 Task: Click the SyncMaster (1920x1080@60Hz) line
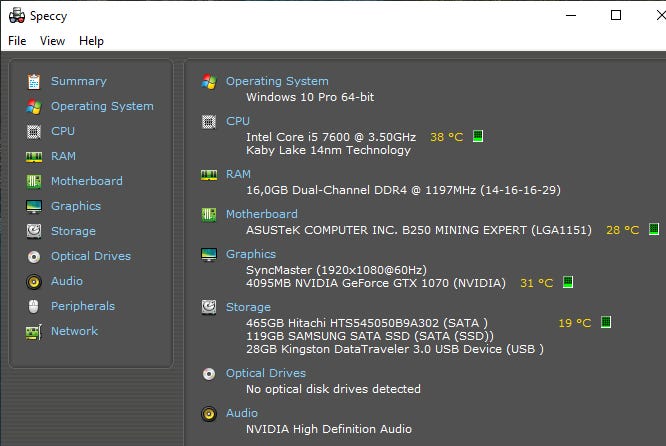pos(336,270)
